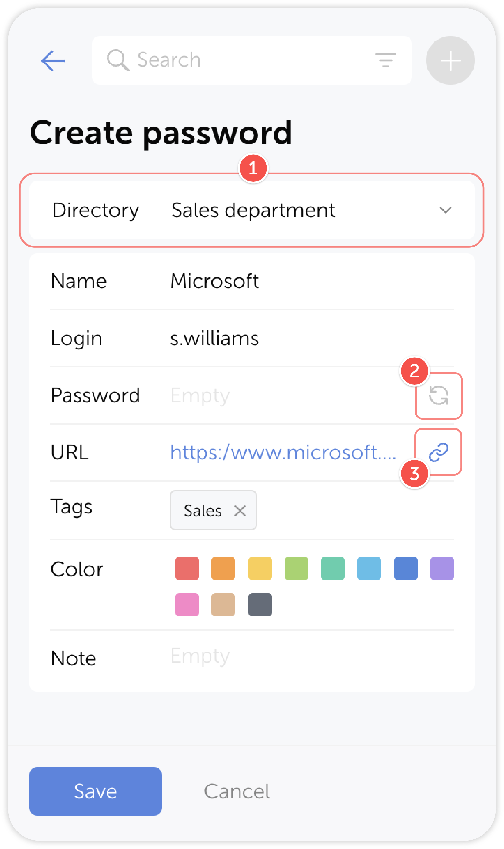504x849 pixels.
Task: Save the new password
Action: pyautogui.click(x=95, y=791)
